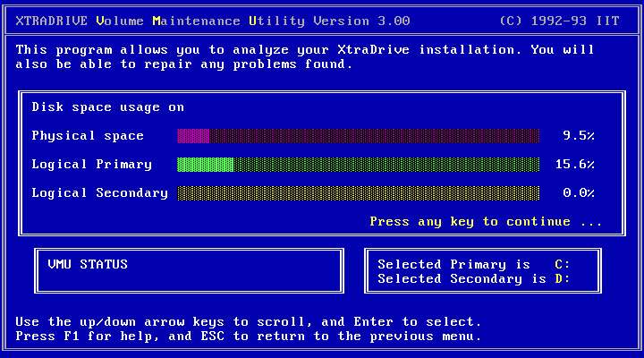Screen dimensions: 644x358
Task: Click the 'Physical space' label
Action: coord(88,136)
